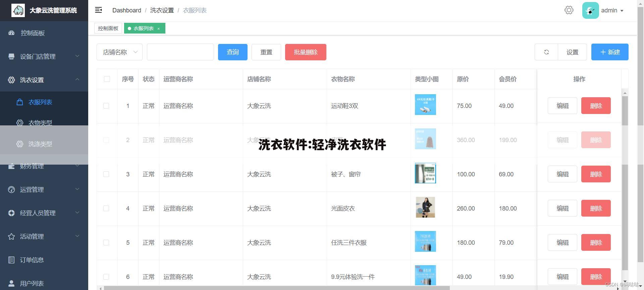Go to Dashboard breadcrumb link
The image size is (644, 290).
coord(127,10)
